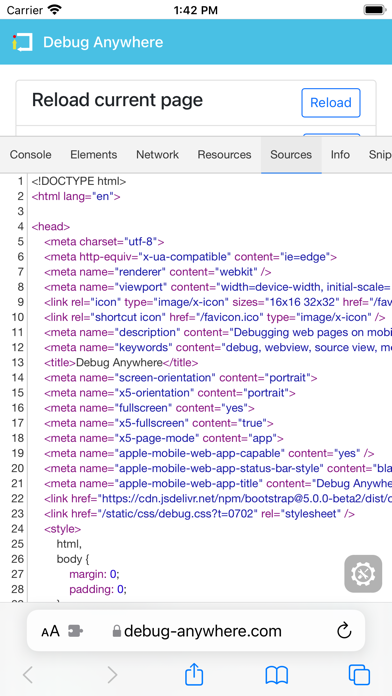Tap the meta viewport line
The image size is (392, 696).
click(x=218, y=287)
